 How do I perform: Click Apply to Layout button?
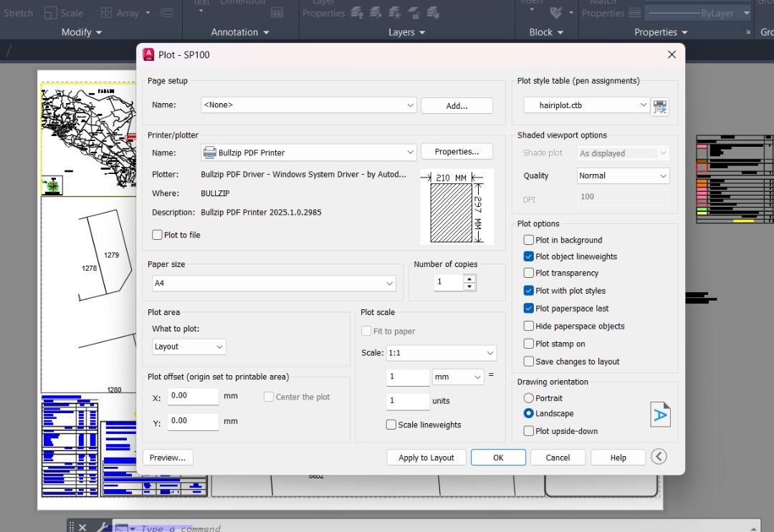click(426, 458)
